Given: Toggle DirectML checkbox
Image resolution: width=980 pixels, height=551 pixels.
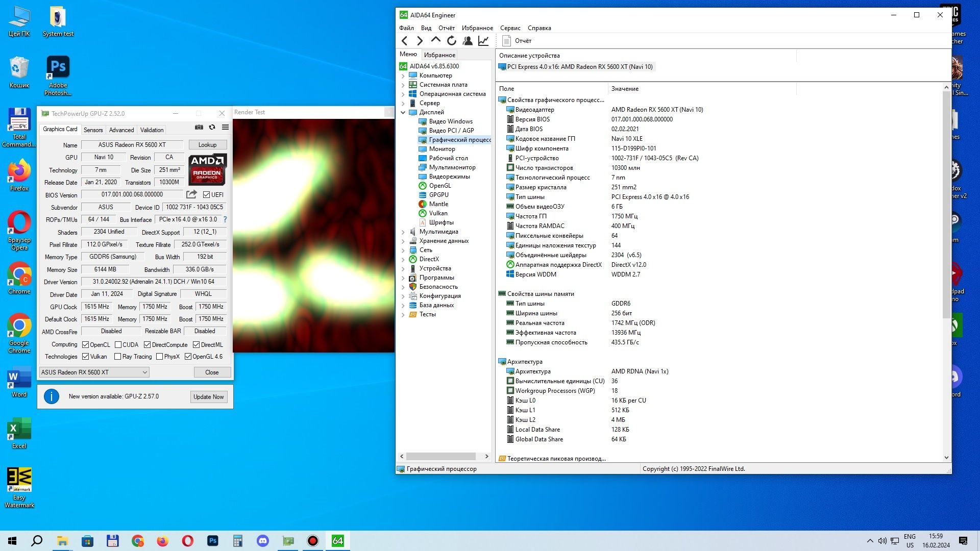Looking at the screenshot, I should (196, 345).
